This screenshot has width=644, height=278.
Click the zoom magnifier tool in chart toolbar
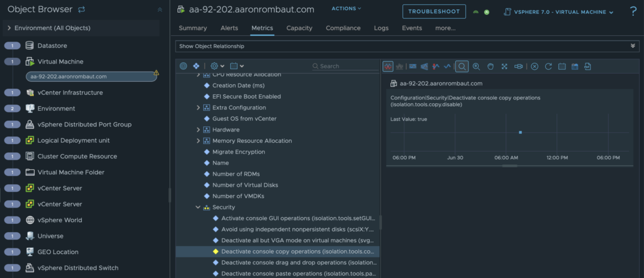[x=462, y=66]
